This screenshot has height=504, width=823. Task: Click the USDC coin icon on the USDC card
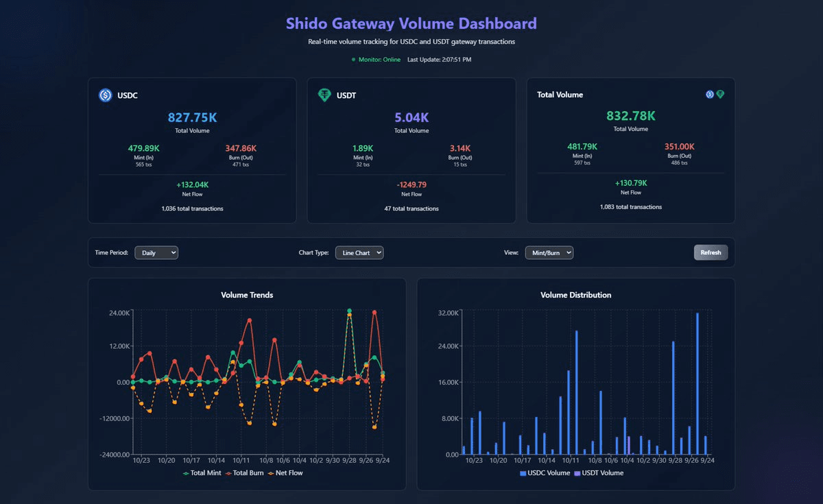tap(105, 95)
